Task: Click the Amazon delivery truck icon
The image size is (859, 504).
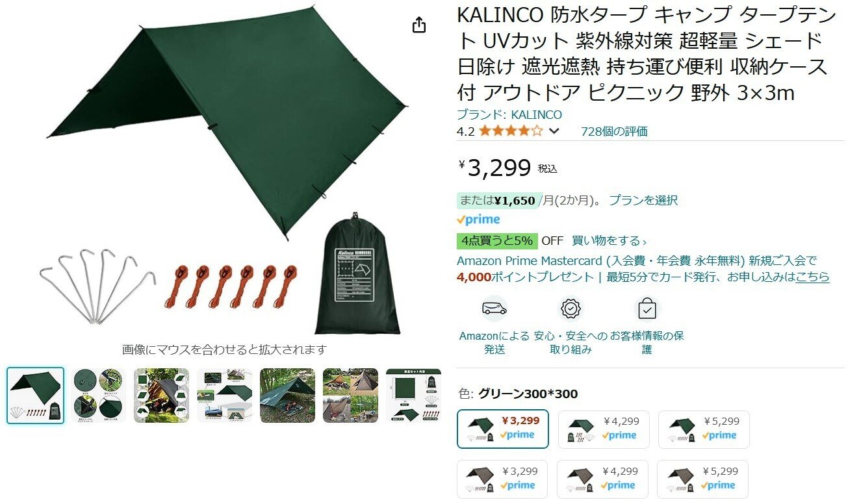Action: point(494,309)
